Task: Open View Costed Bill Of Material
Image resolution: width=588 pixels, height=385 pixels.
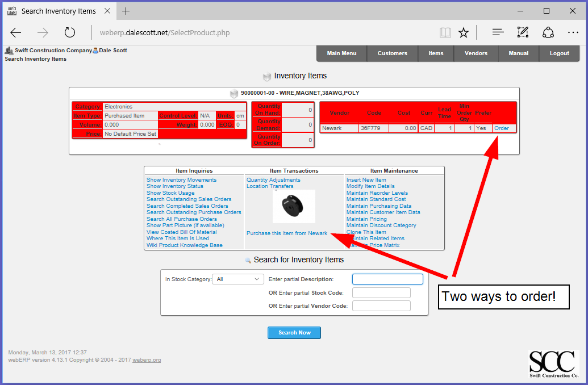Action: pyautogui.click(x=181, y=232)
